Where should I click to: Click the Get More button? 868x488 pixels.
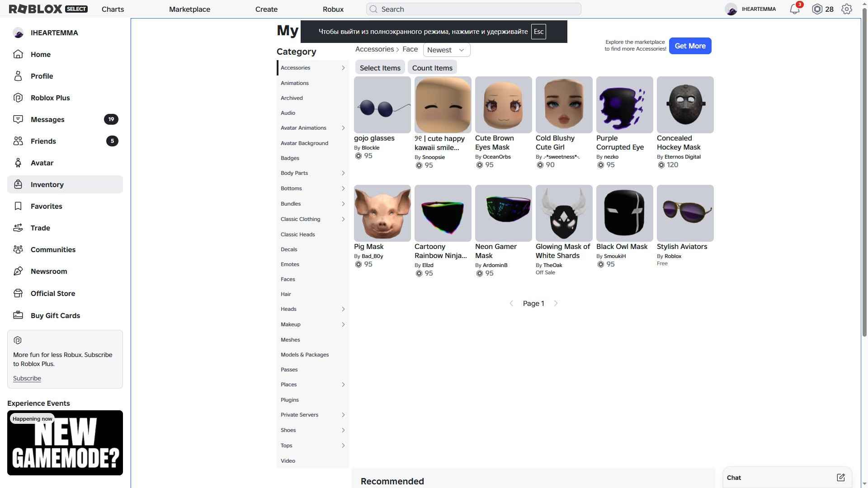pyautogui.click(x=690, y=46)
